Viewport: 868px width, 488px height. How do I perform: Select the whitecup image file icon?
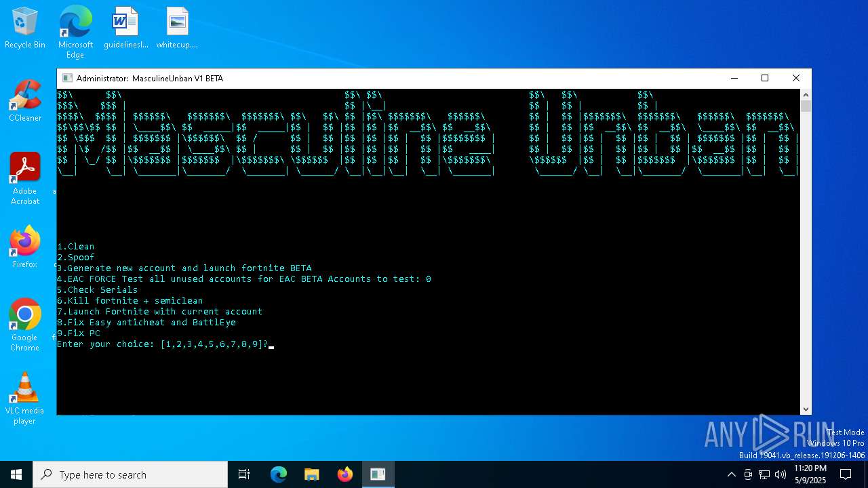[177, 28]
